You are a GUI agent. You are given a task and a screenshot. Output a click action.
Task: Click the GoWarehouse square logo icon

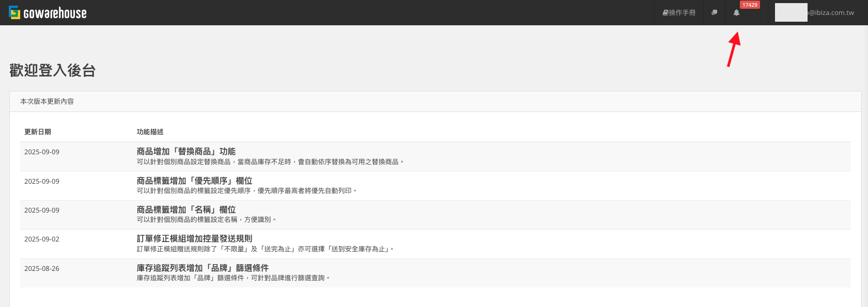(x=14, y=12)
